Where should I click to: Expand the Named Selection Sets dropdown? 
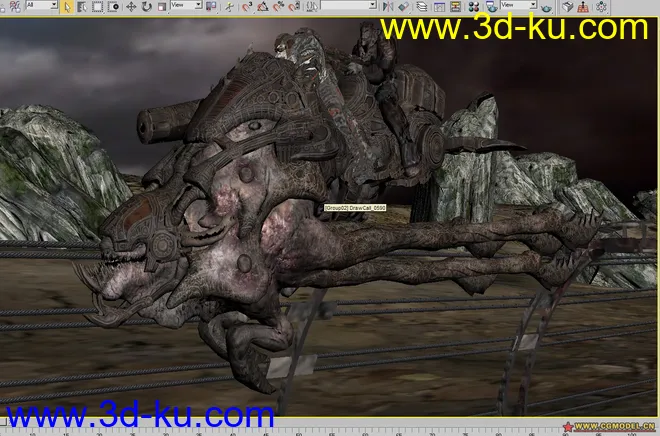click(349, 5)
